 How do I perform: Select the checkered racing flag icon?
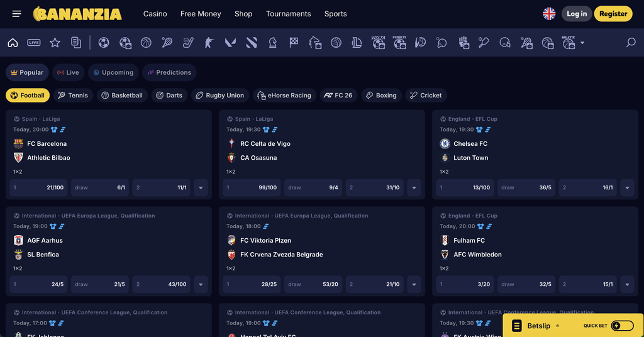click(294, 43)
